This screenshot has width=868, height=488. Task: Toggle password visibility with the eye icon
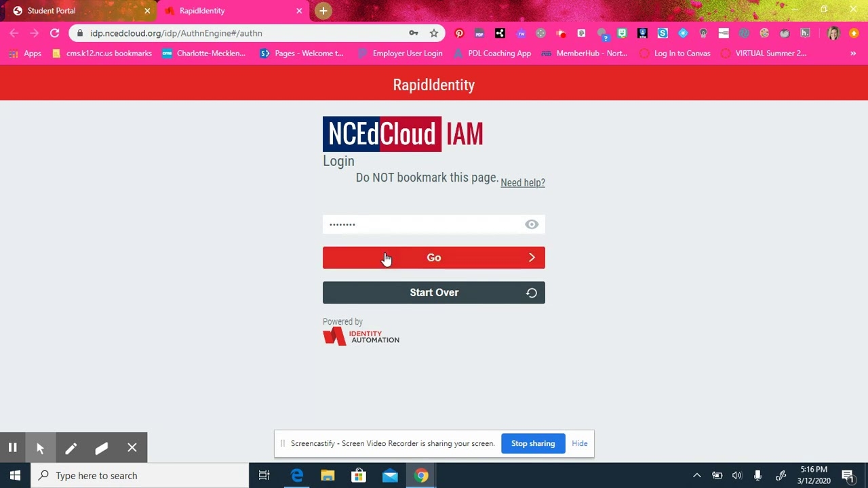point(532,224)
